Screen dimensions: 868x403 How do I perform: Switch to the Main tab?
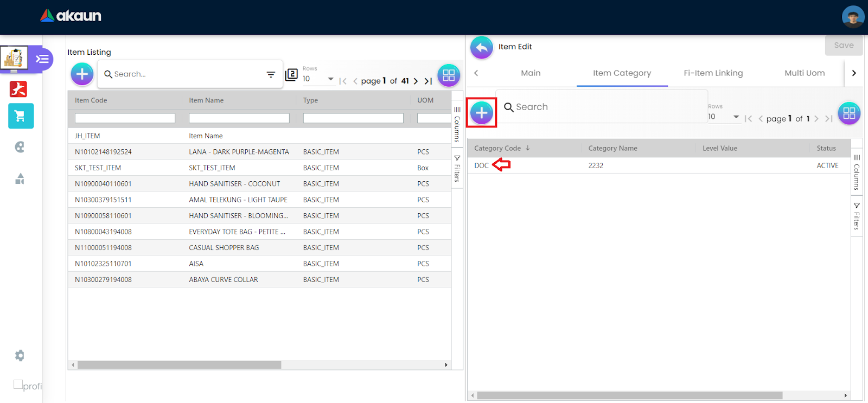530,73
